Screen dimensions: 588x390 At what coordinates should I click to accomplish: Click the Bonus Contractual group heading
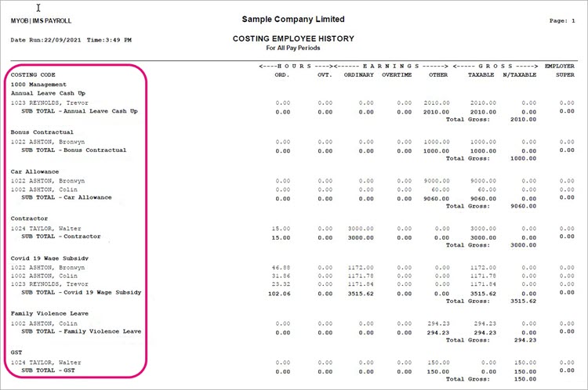(x=42, y=132)
